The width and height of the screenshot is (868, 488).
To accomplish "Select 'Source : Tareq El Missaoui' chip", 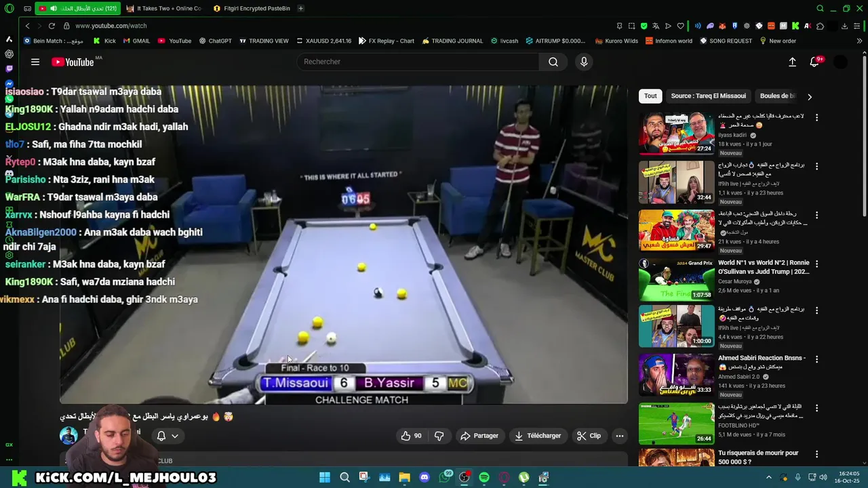I will coord(708,96).
